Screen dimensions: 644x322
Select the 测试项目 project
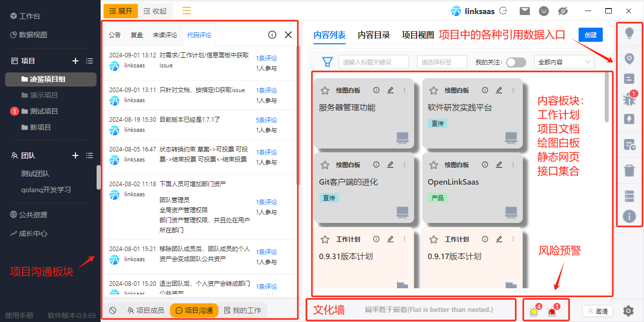coord(44,111)
